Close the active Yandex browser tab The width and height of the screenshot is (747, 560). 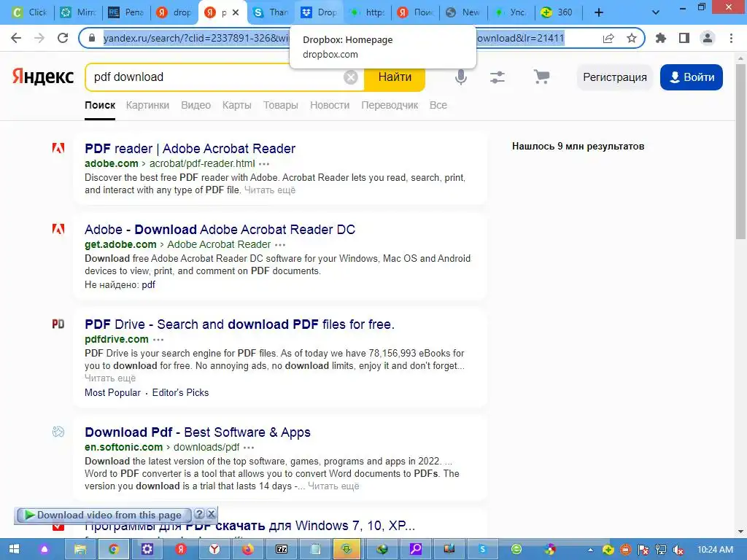tap(236, 12)
